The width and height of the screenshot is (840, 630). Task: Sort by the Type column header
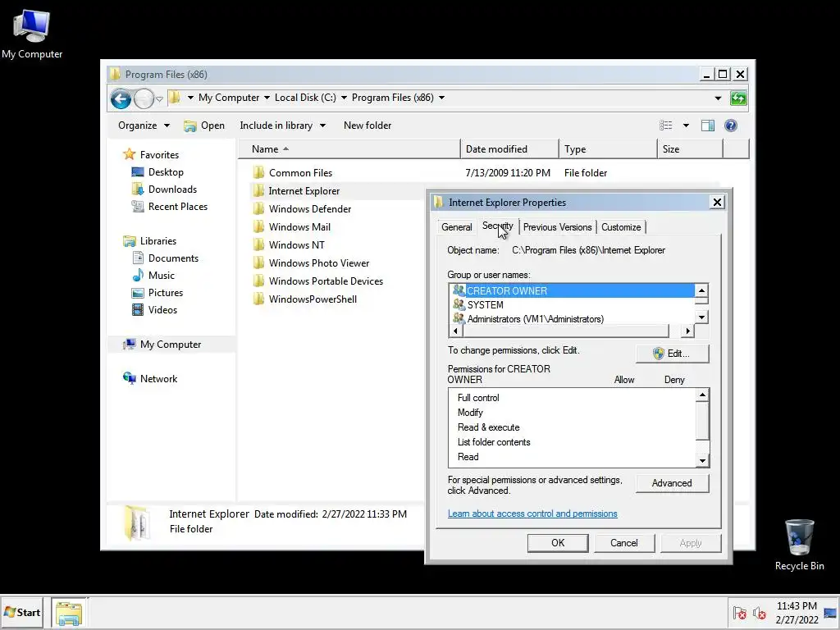tap(608, 149)
